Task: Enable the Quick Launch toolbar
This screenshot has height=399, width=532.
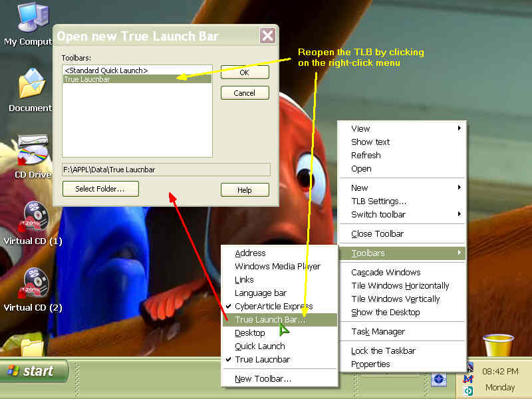Action: coord(259,346)
